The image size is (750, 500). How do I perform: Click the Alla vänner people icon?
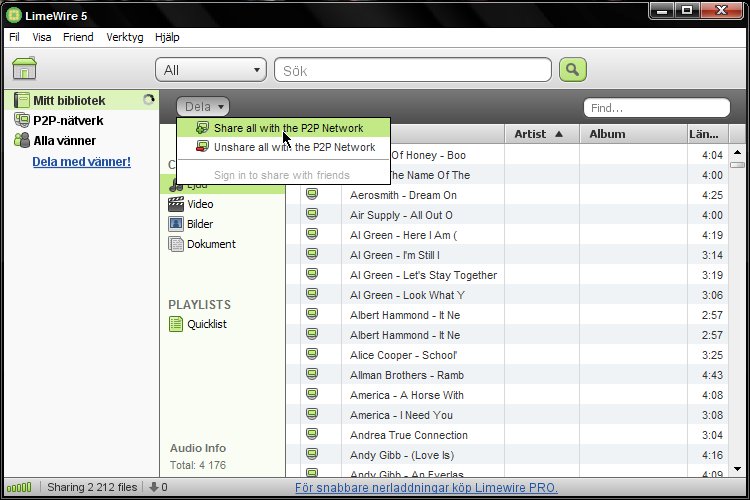22,140
